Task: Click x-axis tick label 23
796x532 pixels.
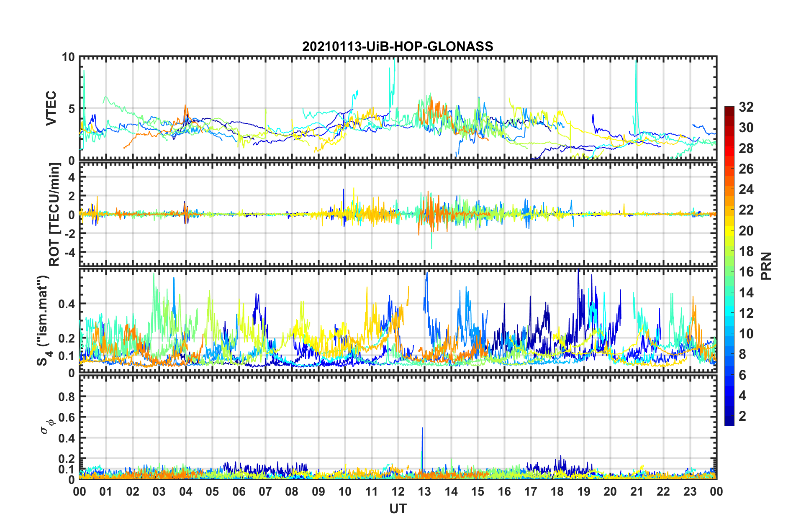Action: pos(690,491)
